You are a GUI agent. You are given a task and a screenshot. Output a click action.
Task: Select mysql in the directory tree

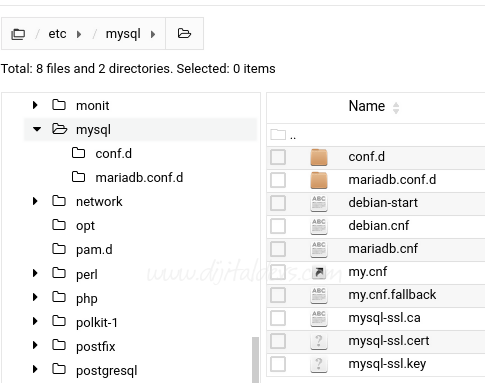pyautogui.click(x=93, y=130)
